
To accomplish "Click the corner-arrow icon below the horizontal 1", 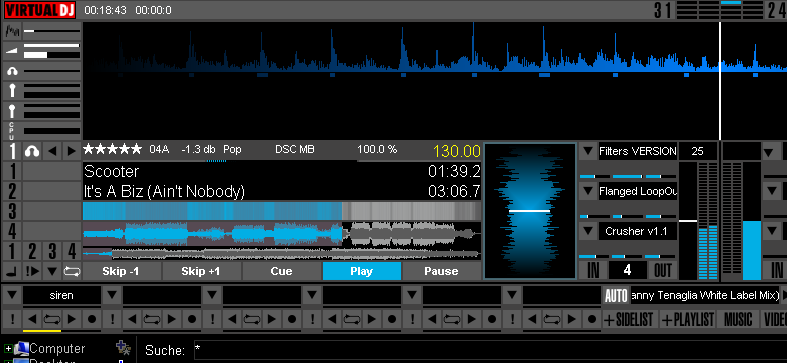I will pos(12,271).
